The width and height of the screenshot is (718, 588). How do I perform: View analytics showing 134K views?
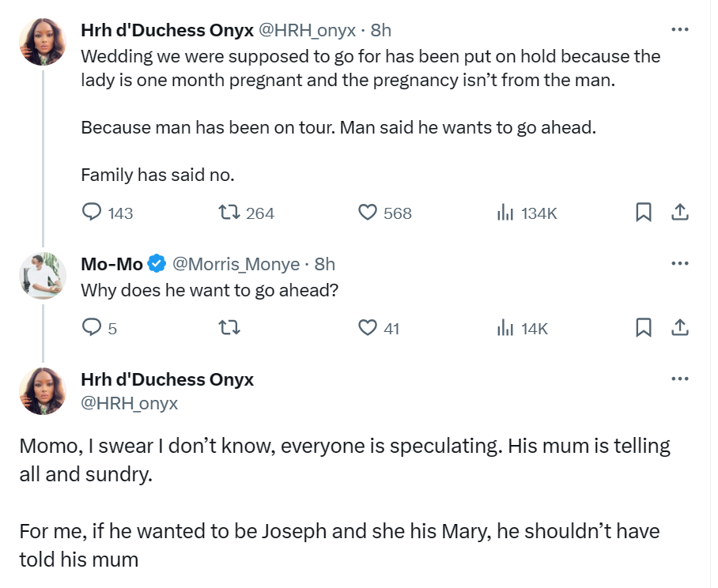(505, 213)
